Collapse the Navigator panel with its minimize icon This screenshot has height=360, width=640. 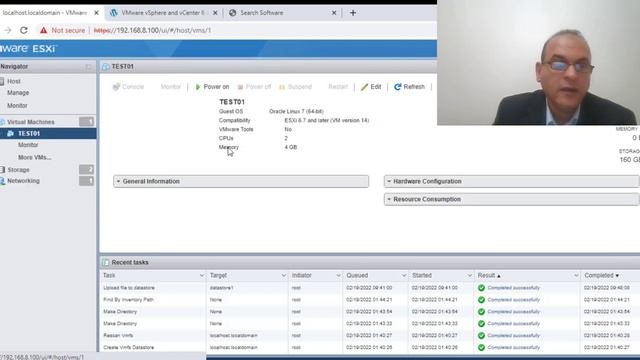coord(89,67)
